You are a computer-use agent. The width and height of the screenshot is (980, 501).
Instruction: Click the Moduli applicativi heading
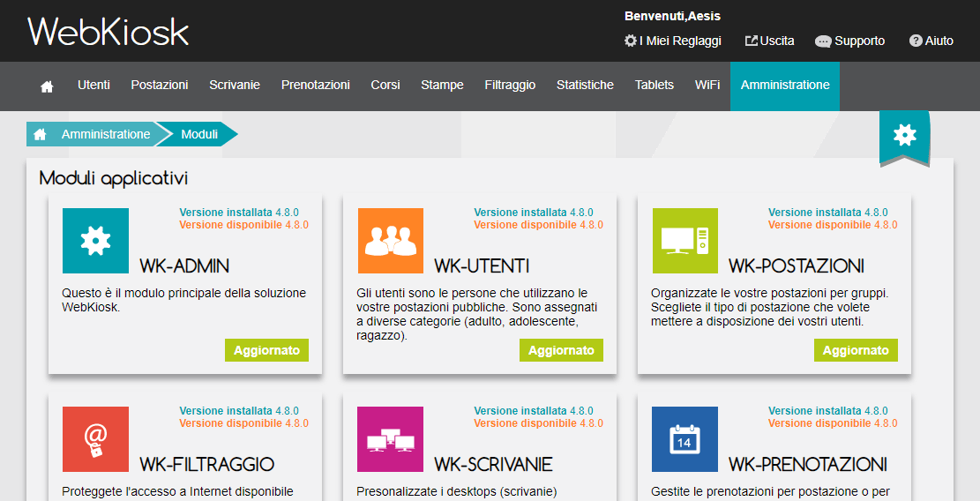click(113, 179)
